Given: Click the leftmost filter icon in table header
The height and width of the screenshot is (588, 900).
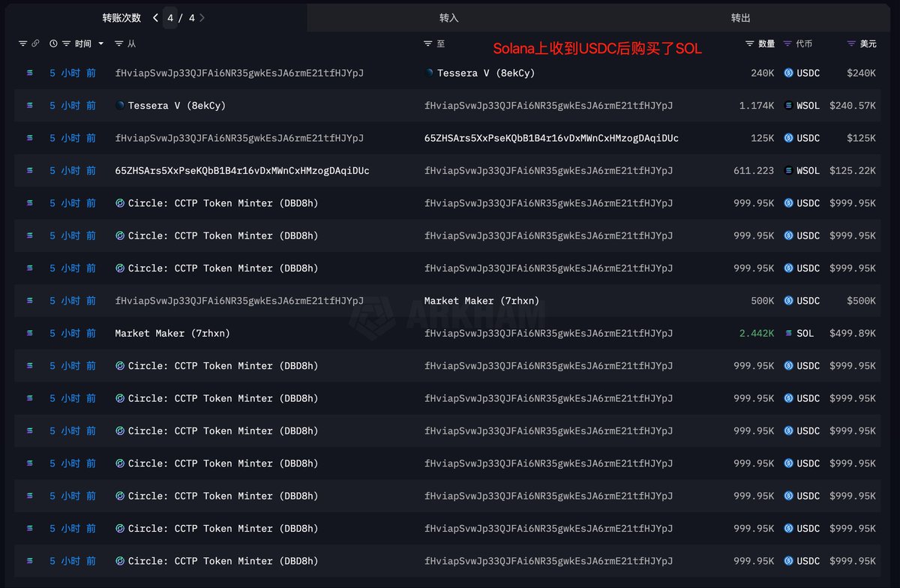Looking at the screenshot, I should pos(22,44).
